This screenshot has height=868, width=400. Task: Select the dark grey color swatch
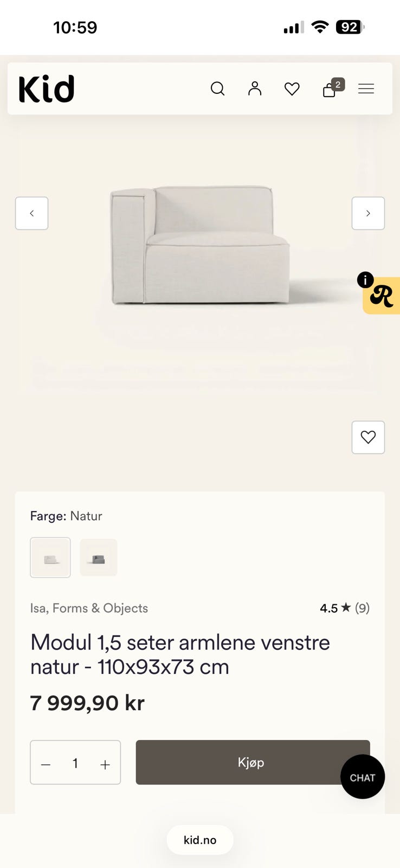coord(99,558)
